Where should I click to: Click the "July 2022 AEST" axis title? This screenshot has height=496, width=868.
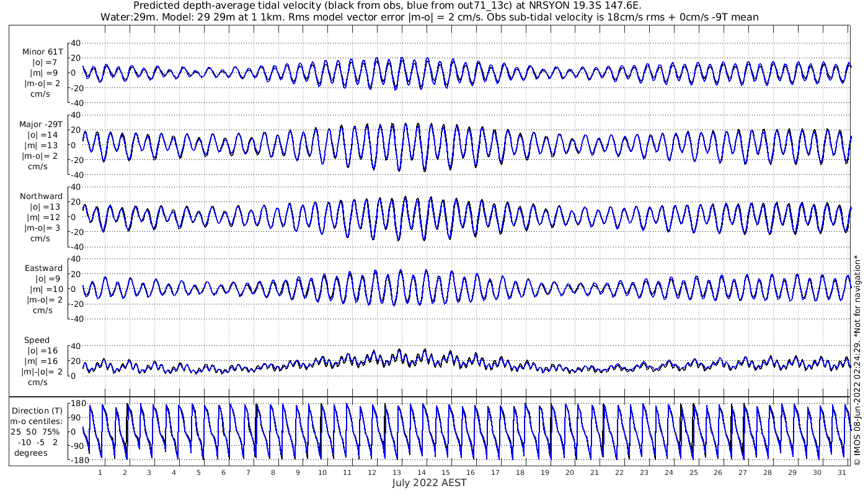click(430, 482)
